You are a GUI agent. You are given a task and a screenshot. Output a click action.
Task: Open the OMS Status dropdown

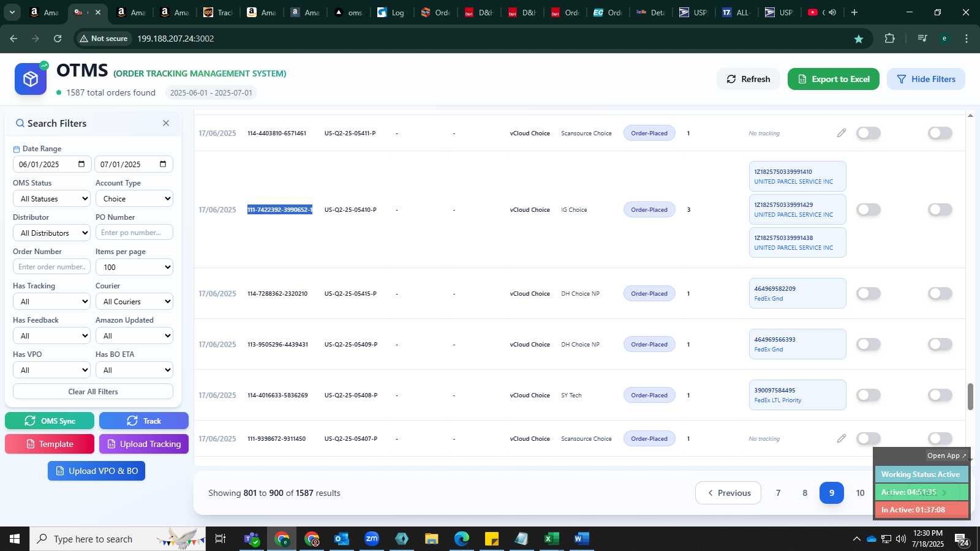pos(51,198)
